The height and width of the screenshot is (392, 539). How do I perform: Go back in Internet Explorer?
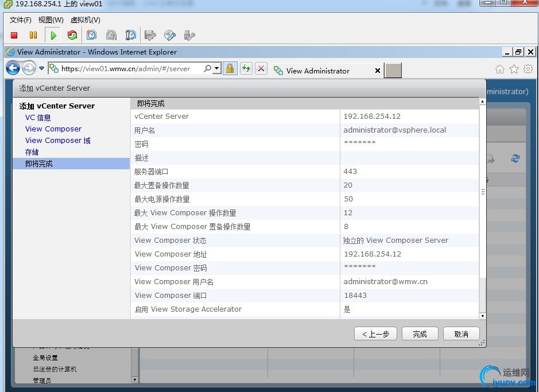pos(13,68)
